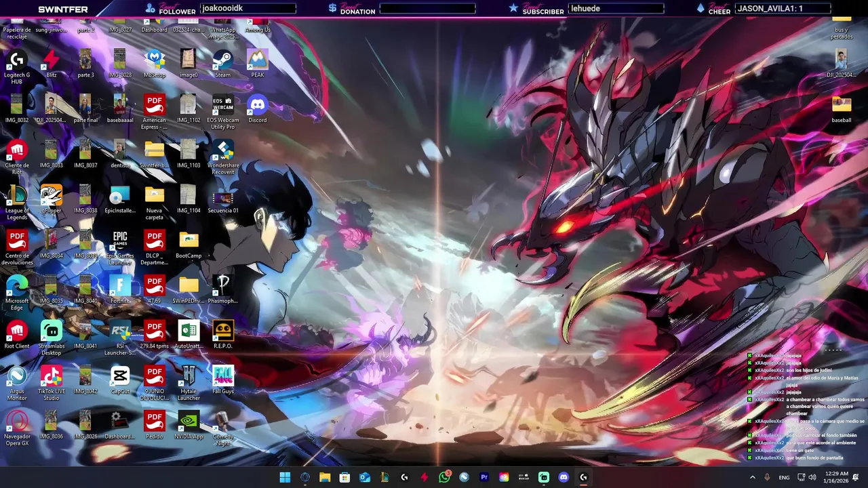
Task: Open Blitz from the taskbar
Action: pos(425,477)
